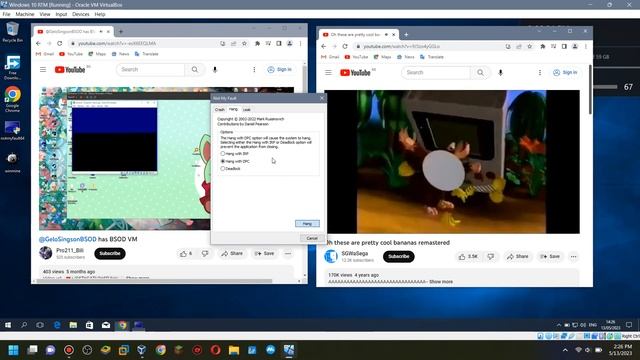The width and height of the screenshot is (640, 360).
Task: Select the notmyfault64 desktop icon
Action: point(12,131)
